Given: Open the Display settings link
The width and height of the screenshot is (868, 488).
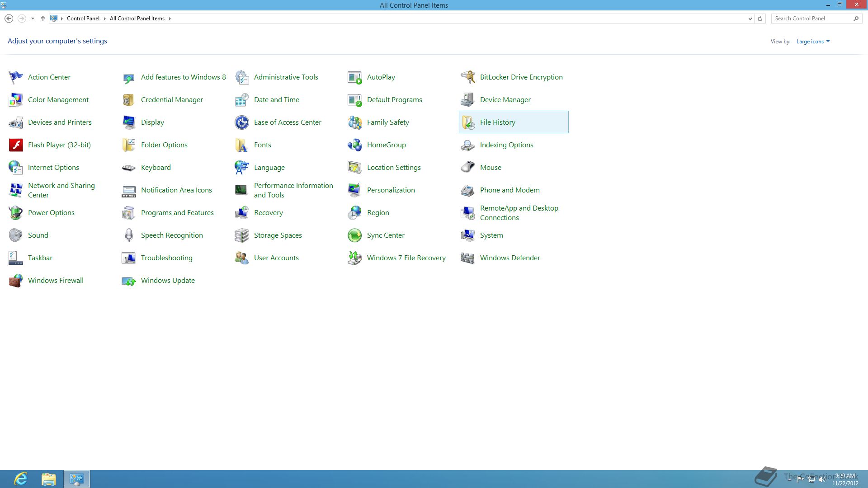Looking at the screenshot, I should (152, 122).
